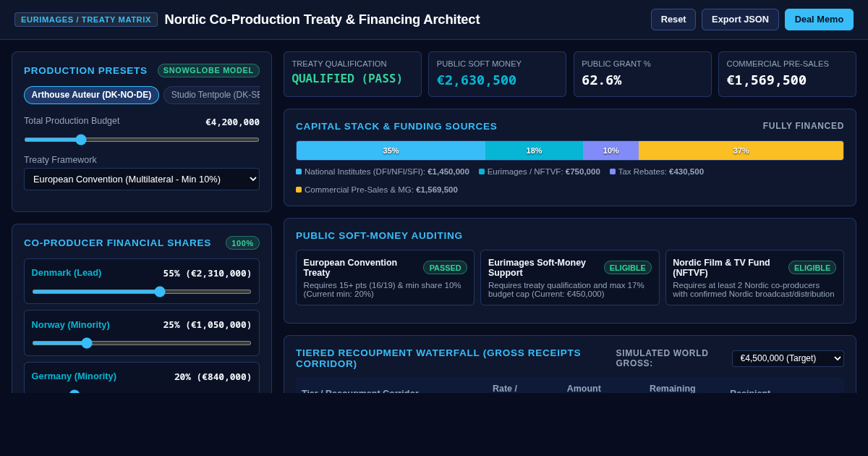The height and width of the screenshot is (456, 868).
Task: Click the Tax Rebates legend swatch
Action: [x=613, y=172]
